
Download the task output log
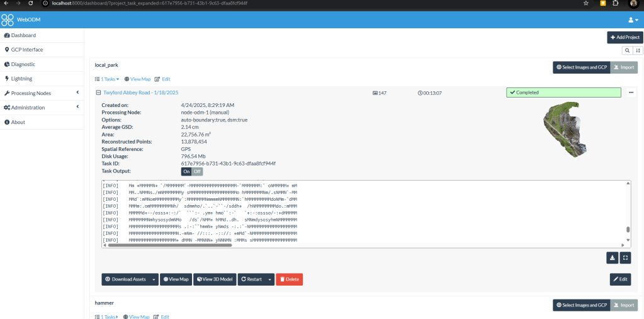tap(612, 257)
